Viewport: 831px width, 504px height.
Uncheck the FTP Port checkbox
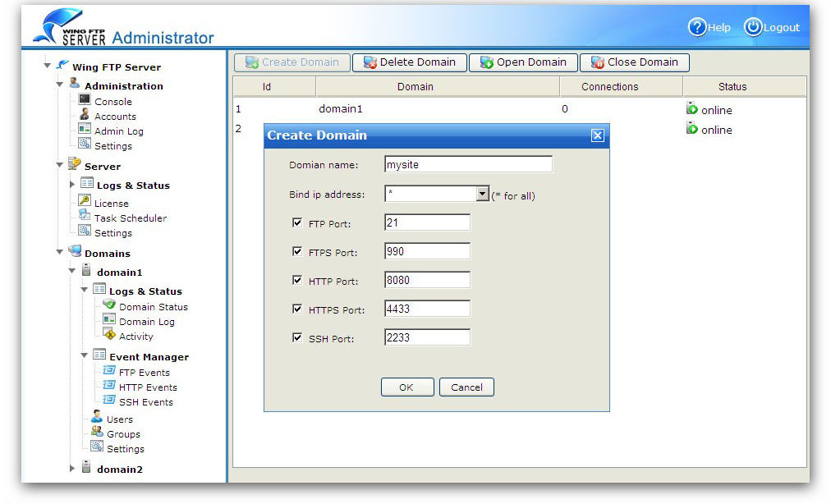297,223
